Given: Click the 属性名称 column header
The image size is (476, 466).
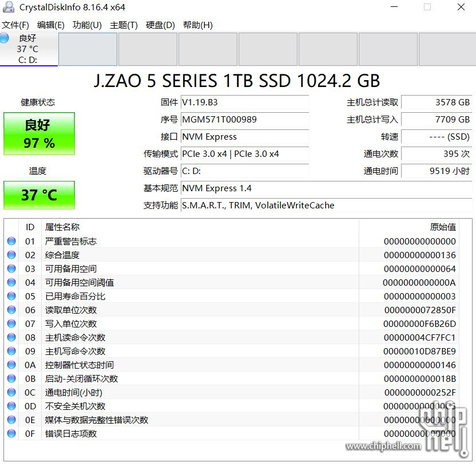Looking at the screenshot, I should pos(200,227).
